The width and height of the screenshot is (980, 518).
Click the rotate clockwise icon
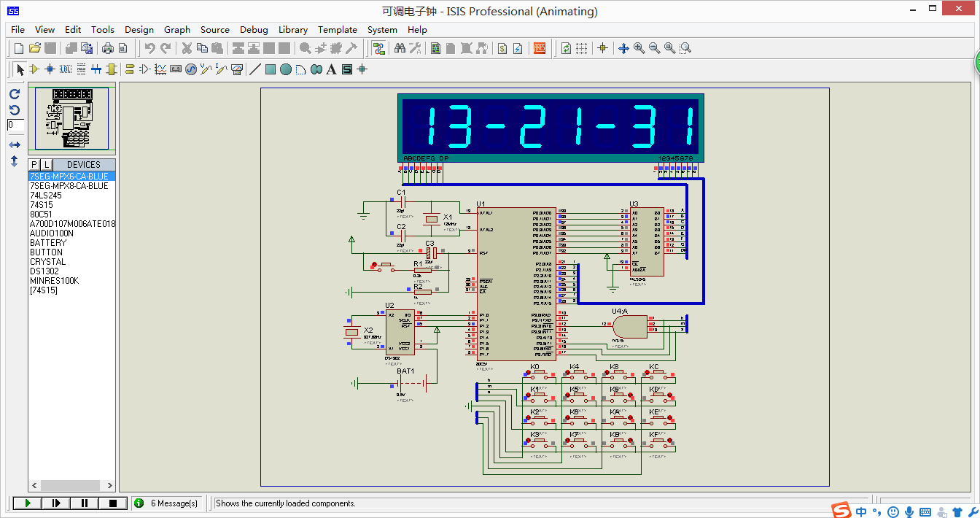click(x=15, y=94)
